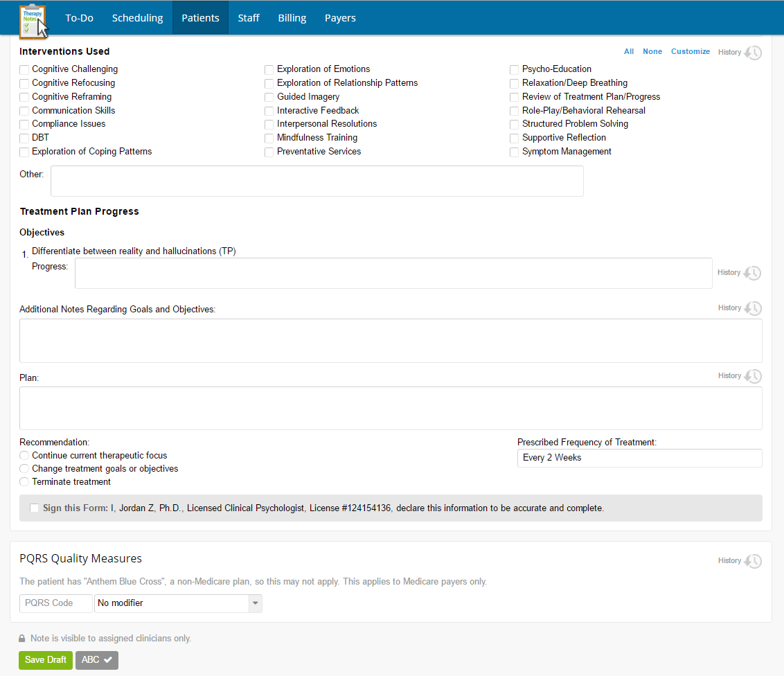
Task: Open the Payers tab
Action: 341,18
